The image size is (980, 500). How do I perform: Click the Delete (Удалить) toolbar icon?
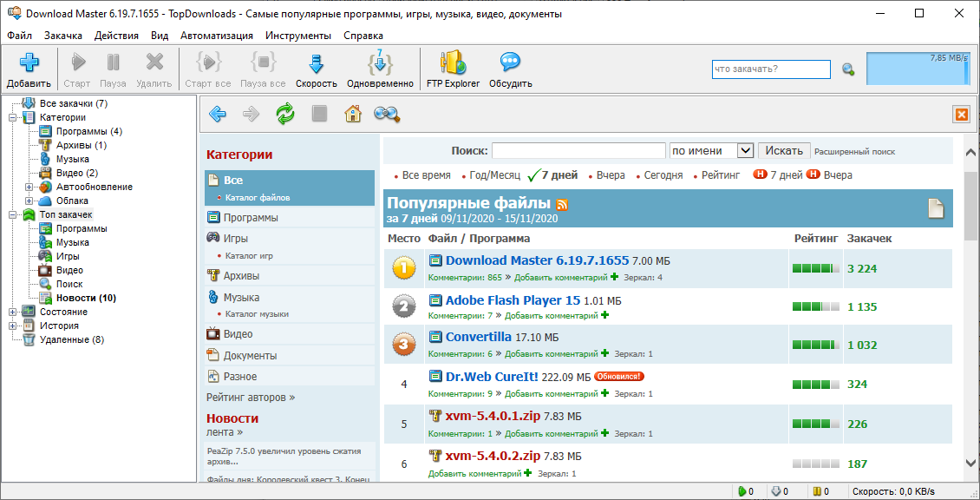pyautogui.click(x=154, y=62)
